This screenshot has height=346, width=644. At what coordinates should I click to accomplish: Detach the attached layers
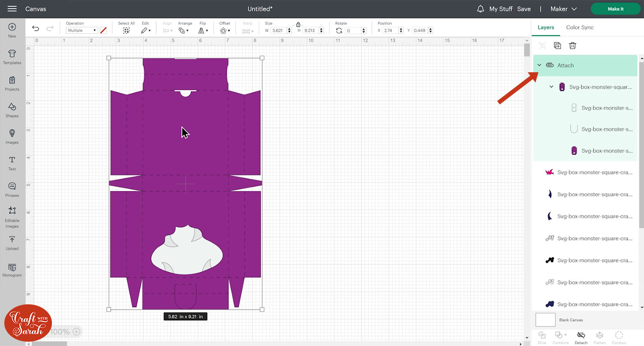(x=581, y=337)
